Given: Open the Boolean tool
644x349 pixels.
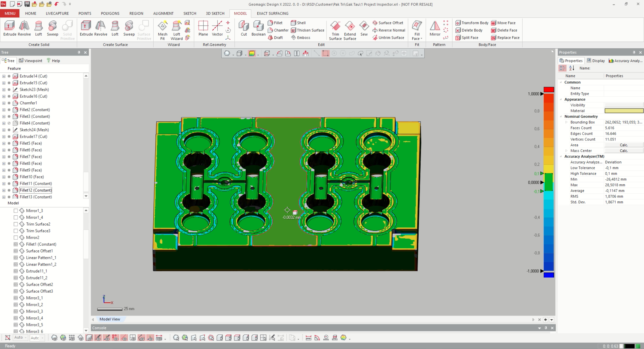Looking at the screenshot, I should click(x=258, y=28).
